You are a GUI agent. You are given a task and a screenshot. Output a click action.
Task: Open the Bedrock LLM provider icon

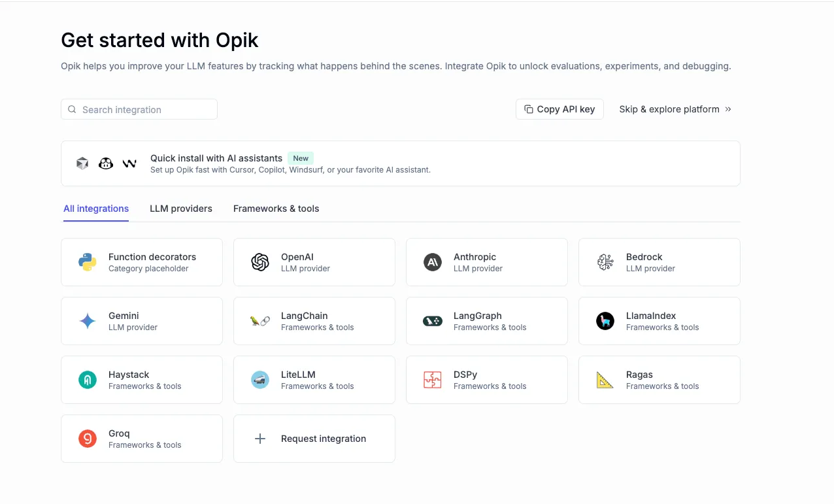pos(605,262)
